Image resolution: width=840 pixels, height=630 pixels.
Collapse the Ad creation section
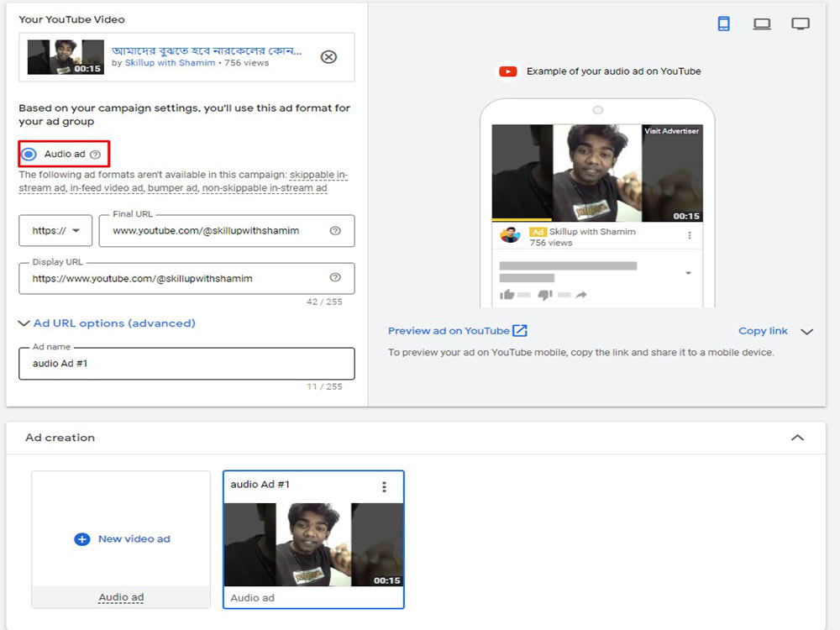click(797, 438)
